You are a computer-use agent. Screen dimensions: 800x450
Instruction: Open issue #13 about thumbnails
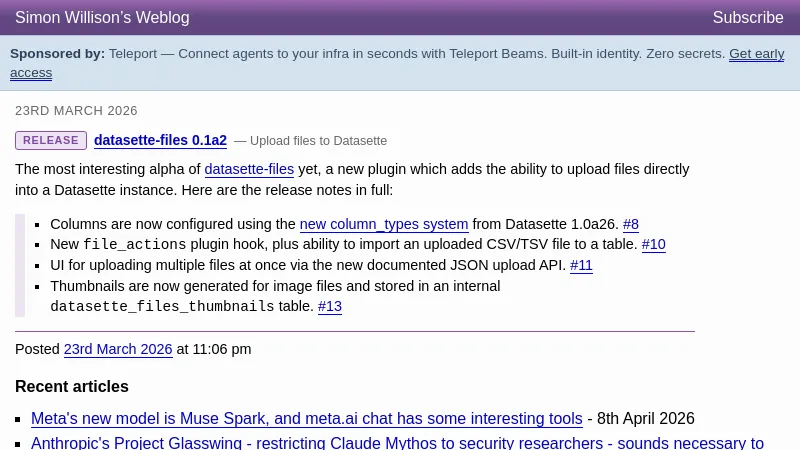(329, 307)
